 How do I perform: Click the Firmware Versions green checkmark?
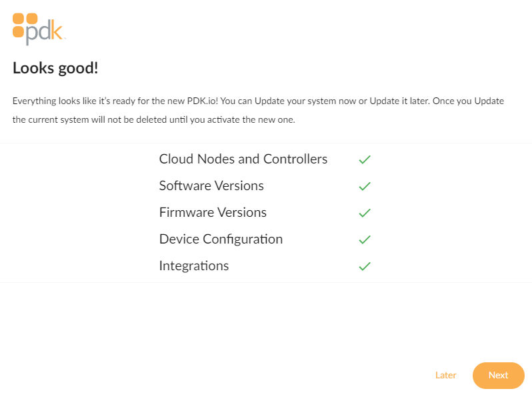(365, 213)
